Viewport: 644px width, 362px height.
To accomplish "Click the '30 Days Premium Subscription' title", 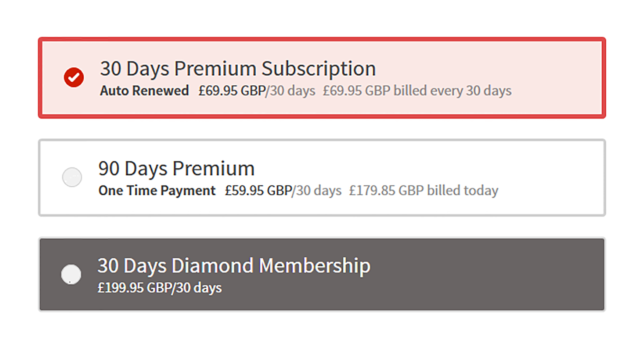I will [x=238, y=69].
